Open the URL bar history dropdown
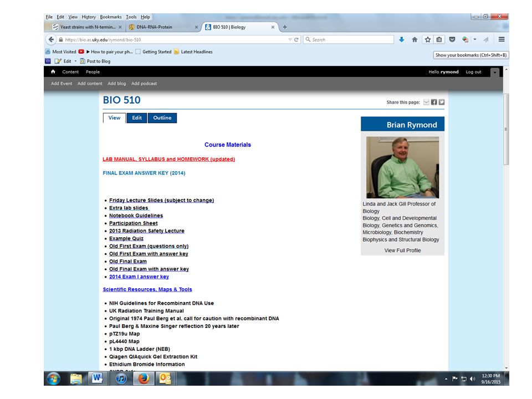 (x=290, y=40)
